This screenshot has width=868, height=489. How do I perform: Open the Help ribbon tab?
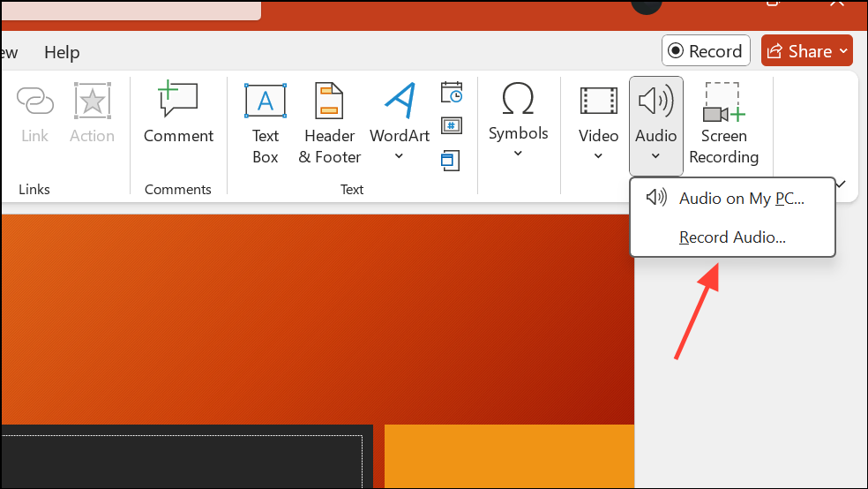(62, 52)
